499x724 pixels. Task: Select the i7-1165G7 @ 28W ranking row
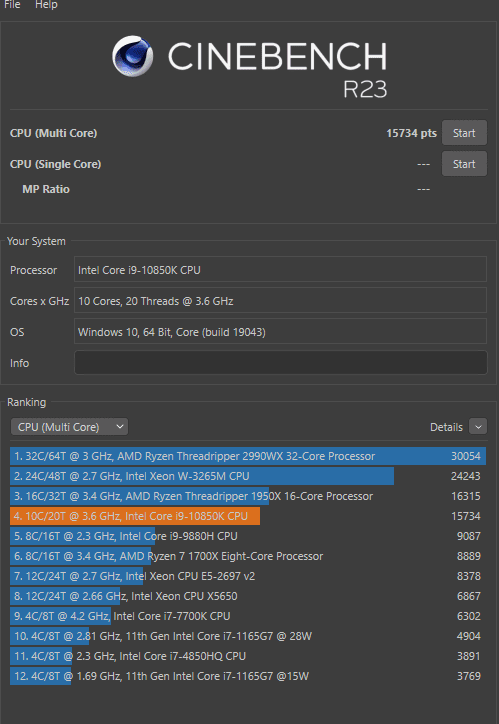click(x=248, y=636)
